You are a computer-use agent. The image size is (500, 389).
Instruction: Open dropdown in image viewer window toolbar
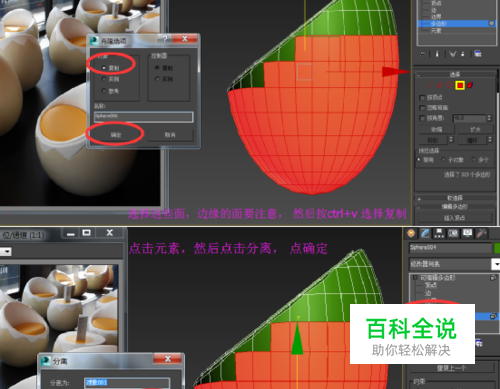pos(7,251)
